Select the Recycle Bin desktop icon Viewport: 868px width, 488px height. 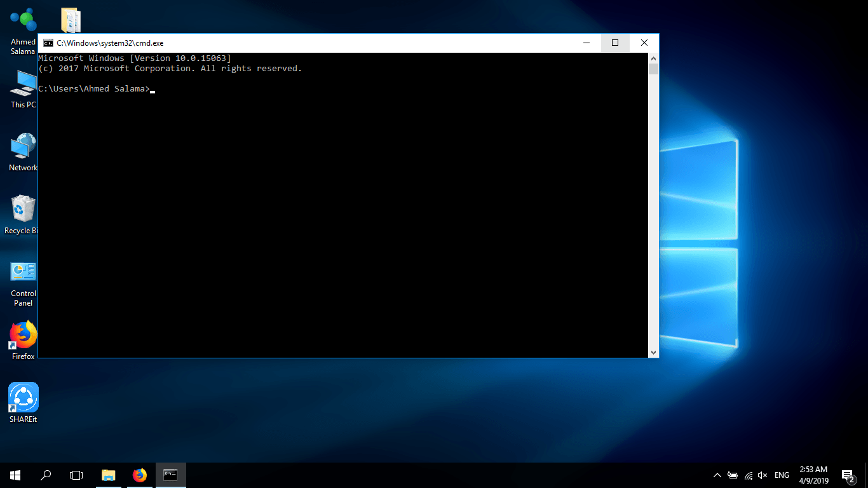[24, 212]
